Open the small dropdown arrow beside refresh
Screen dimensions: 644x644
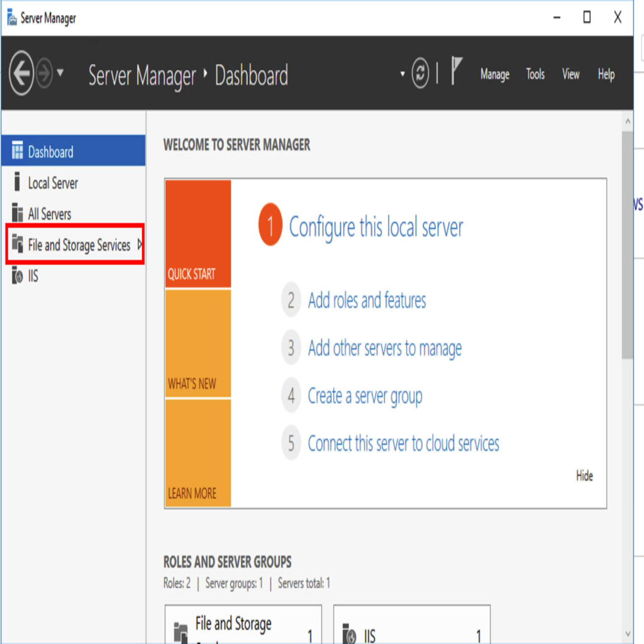(x=402, y=74)
